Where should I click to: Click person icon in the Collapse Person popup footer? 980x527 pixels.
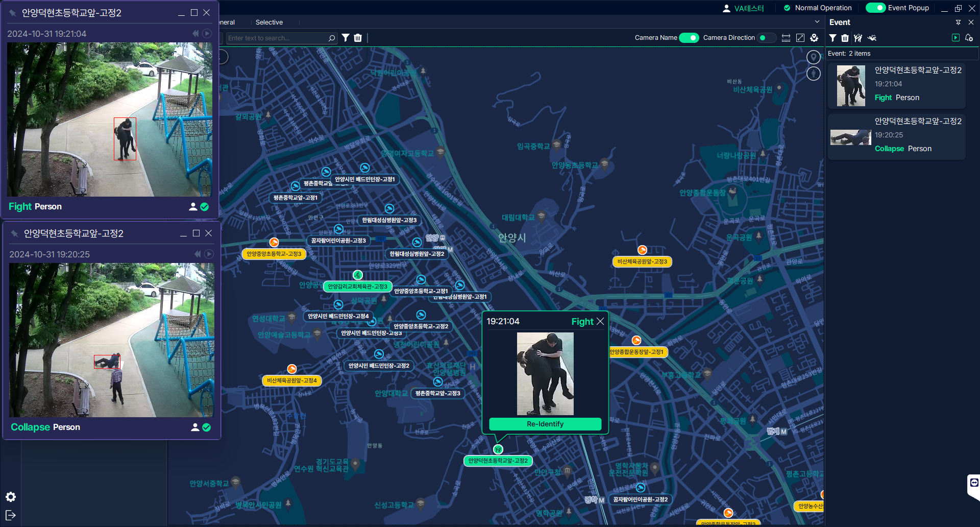(x=195, y=427)
